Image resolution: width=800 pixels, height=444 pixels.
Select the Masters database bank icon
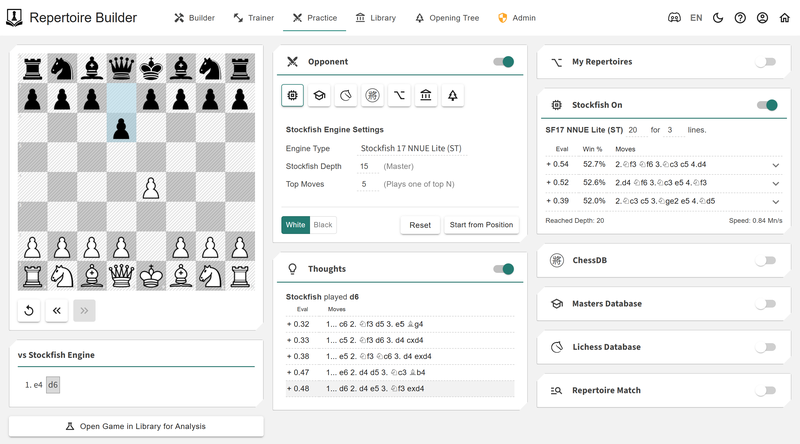pos(426,95)
